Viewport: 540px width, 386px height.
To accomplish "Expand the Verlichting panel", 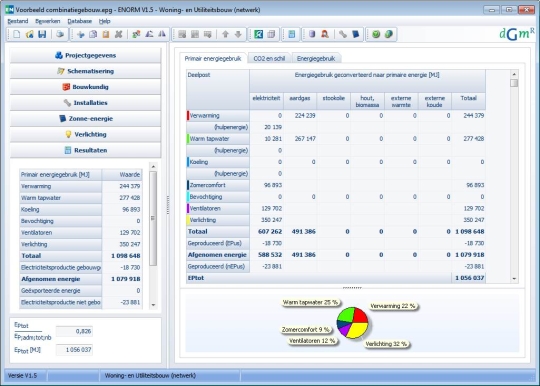I will pos(85,134).
